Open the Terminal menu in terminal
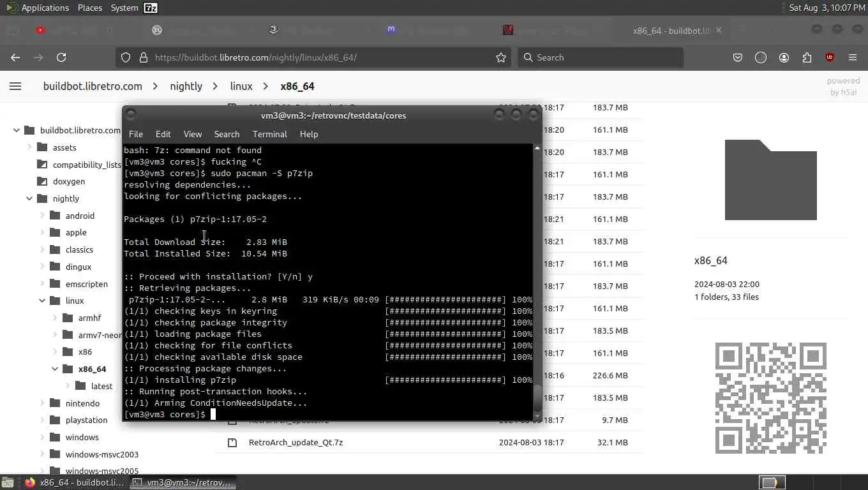 pyautogui.click(x=270, y=134)
